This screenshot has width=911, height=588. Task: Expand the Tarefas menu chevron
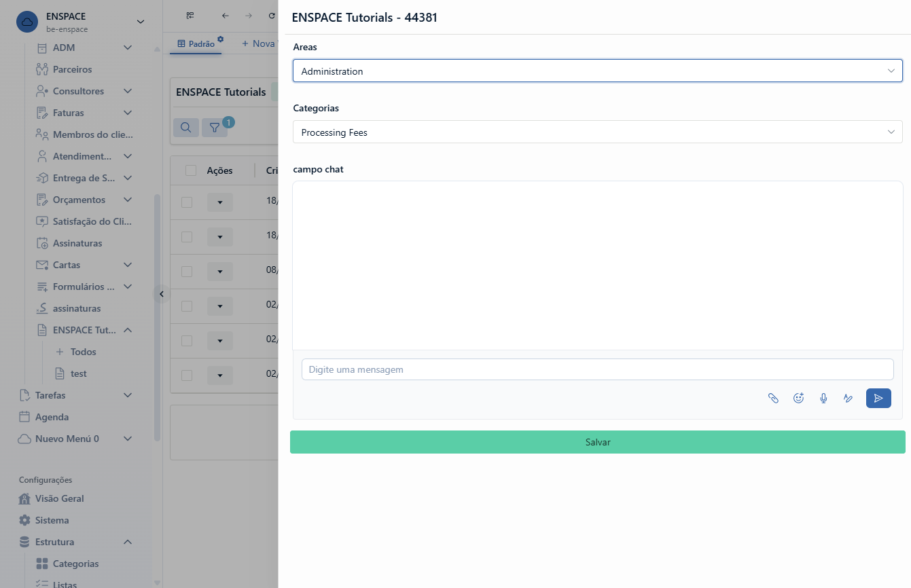point(128,395)
